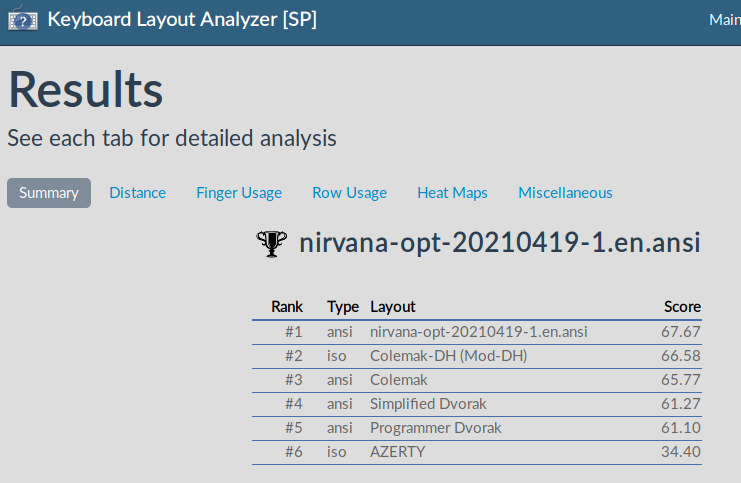Select the rank #1 nirvana-opt table row
741x483 pixels.
tap(478, 331)
